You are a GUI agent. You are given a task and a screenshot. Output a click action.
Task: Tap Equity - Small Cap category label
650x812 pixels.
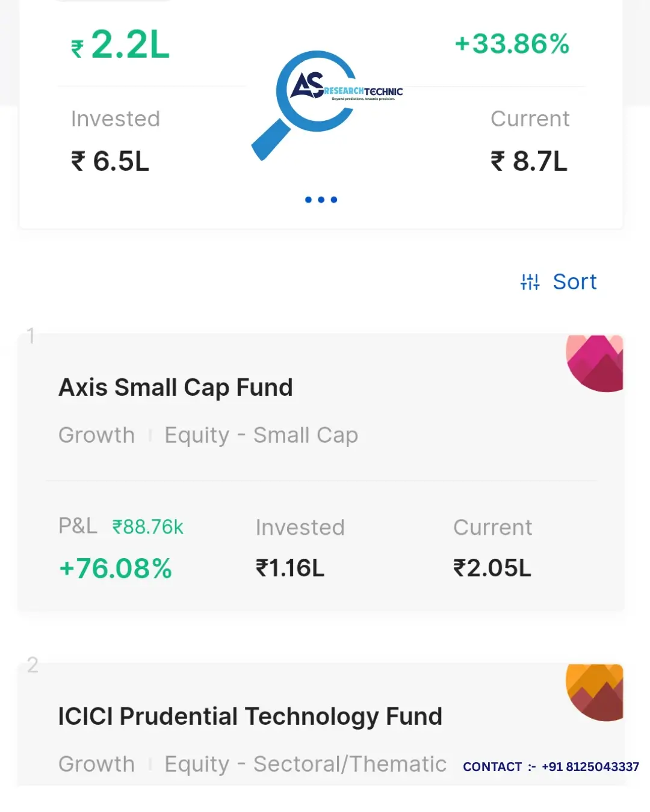tap(261, 435)
